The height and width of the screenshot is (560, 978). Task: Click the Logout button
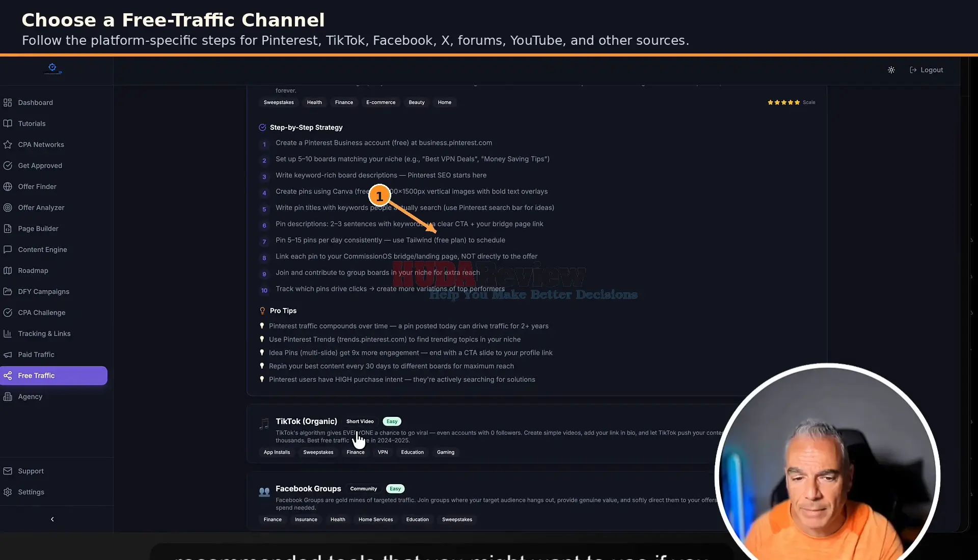tap(927, 70)
